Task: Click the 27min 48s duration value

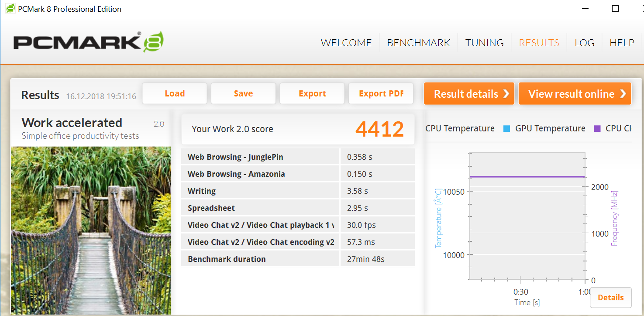Action: coord(366,259)
